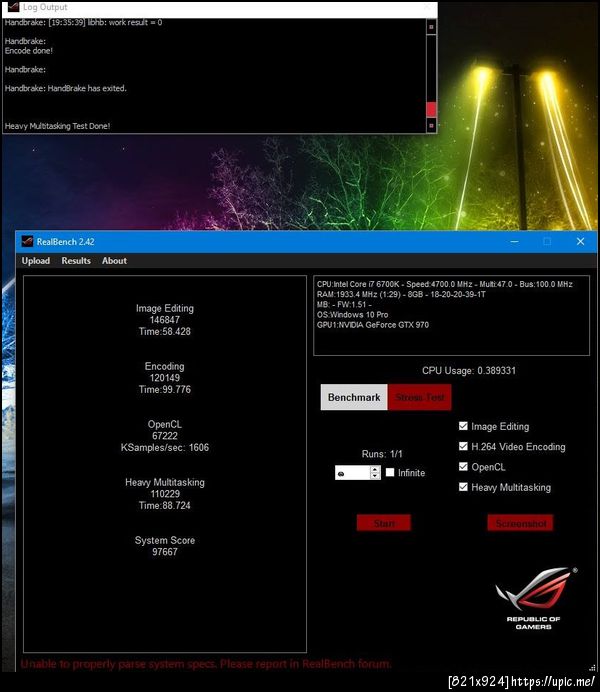Switch to the Stress Test tab
The width and height of the screenshot is (600, 692).
click(420, 397)
